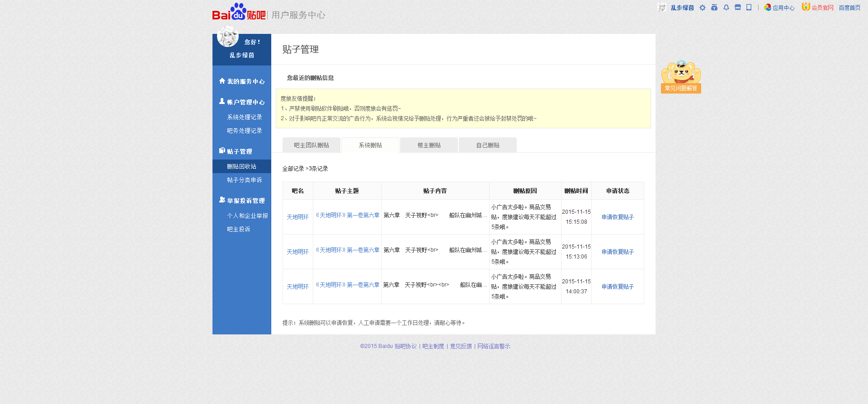Click the settings gear icon in top bar
The height and width of the screenshot is (404, 868).
[x=702, y=8]
